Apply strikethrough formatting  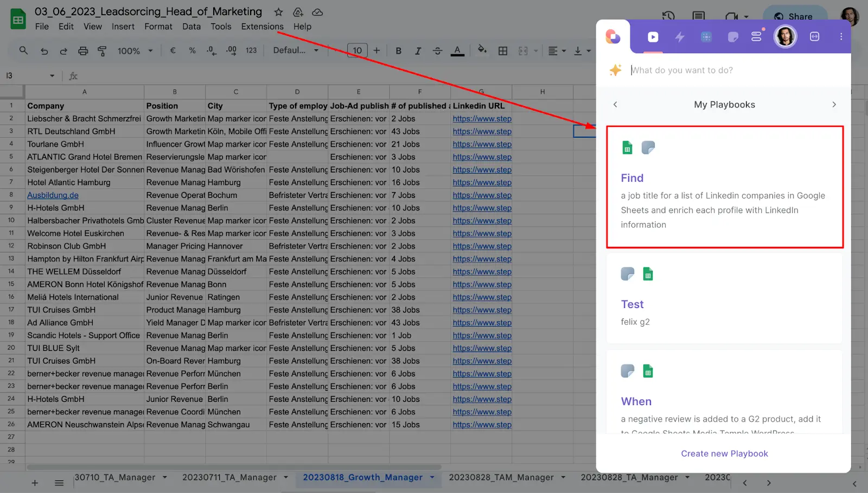437,50
